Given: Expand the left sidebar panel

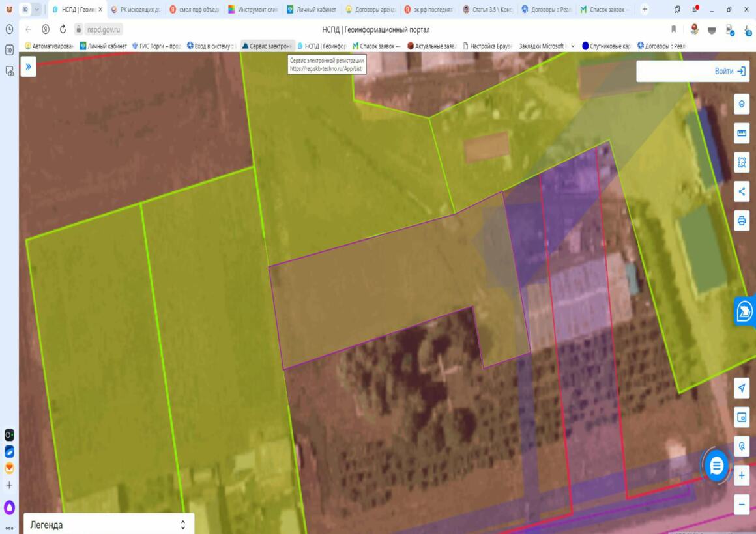Looking at the screenshot, I should coord(28,66).
